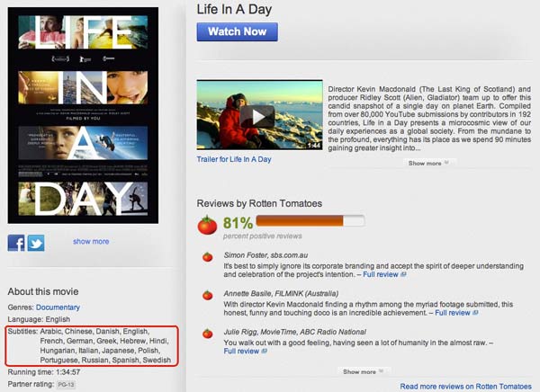The height and width of the screenshot is (392, 540).
Task: Click the Twitter share icon
Action: [x=36, y=243]
